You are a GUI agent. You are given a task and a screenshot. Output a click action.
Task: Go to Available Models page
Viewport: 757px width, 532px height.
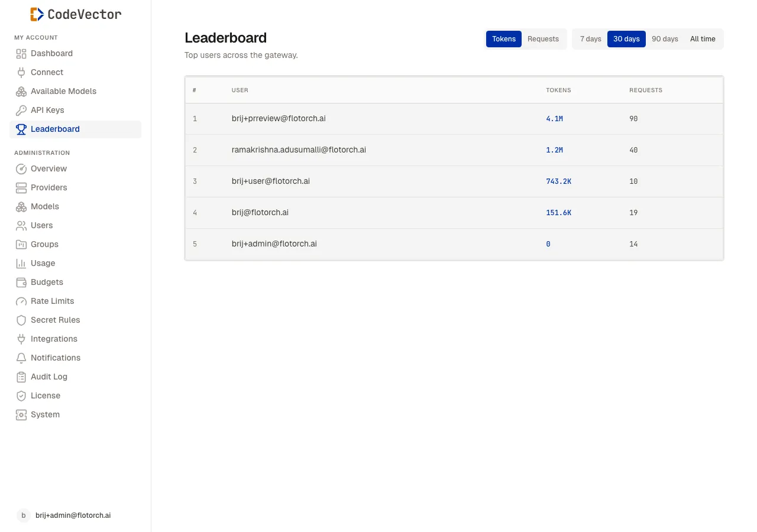click(76, 91)
